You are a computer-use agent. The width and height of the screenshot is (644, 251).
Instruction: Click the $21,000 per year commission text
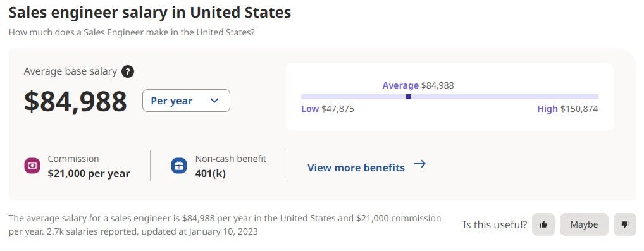[89, 174]
